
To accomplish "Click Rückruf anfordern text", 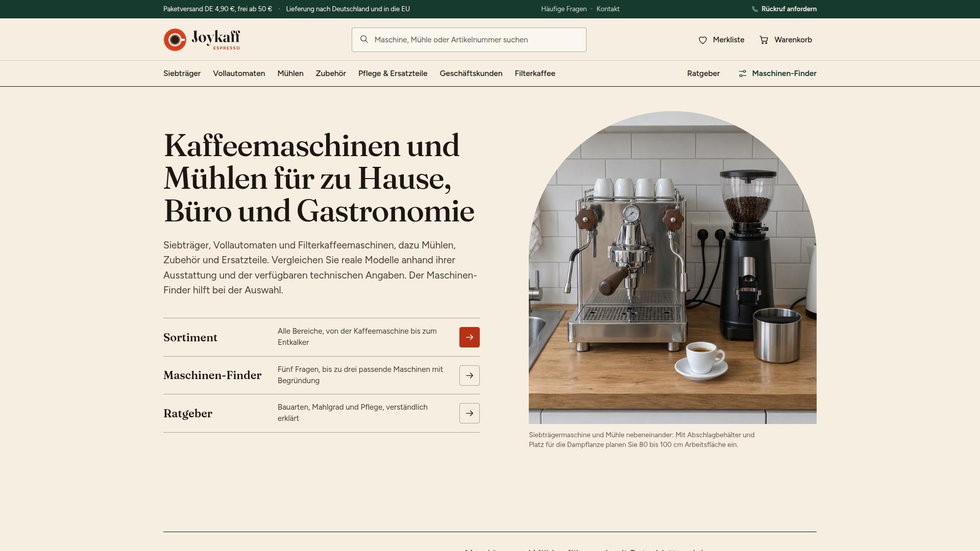I will click(x=789, y=9).
